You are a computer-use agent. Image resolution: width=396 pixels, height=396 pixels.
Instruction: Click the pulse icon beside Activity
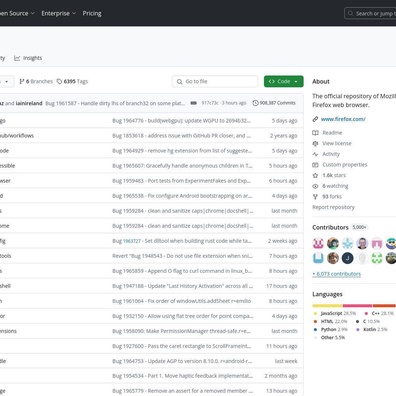tap(315, 154)
